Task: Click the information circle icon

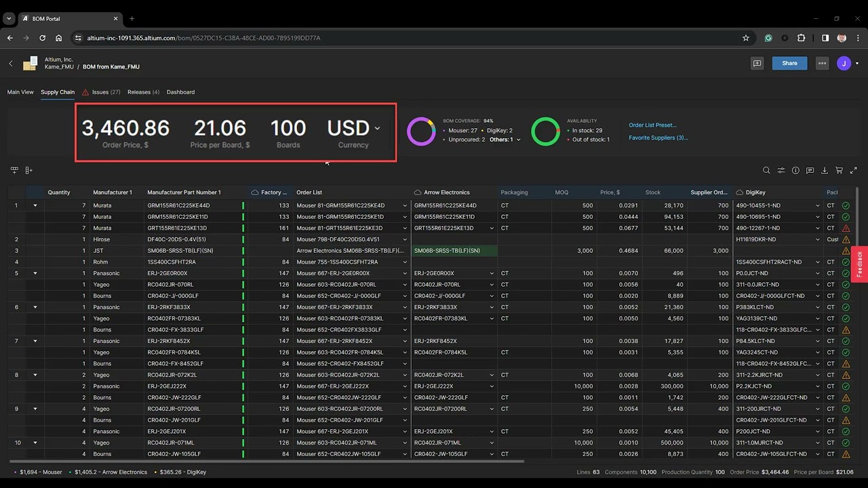Action: [795, 170]
